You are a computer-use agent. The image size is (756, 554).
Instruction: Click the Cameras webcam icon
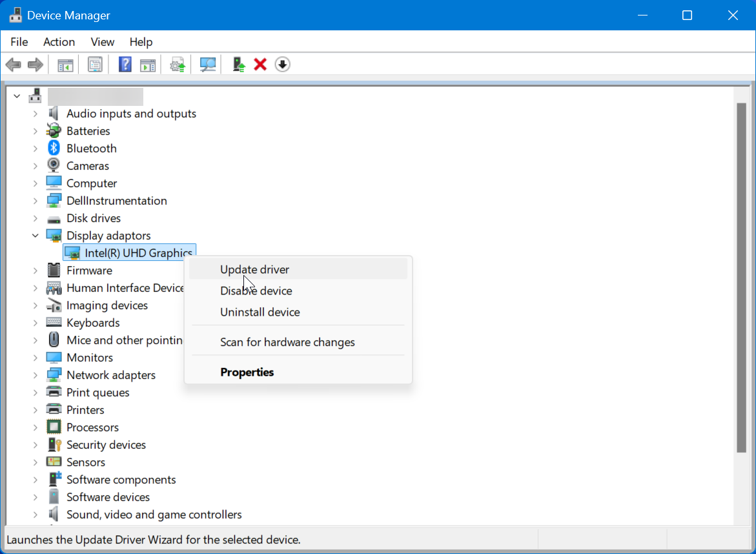click(x=54, y=165)
